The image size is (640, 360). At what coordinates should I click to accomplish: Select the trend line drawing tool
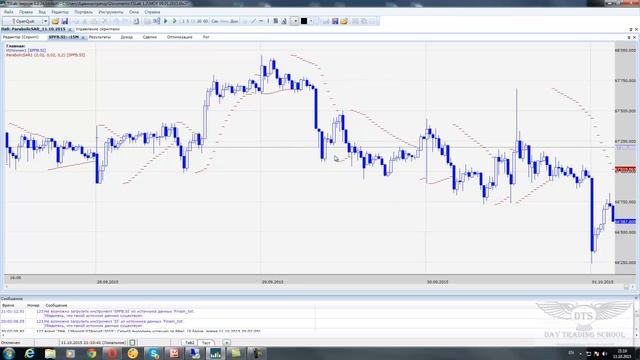[x=253, y=21]
